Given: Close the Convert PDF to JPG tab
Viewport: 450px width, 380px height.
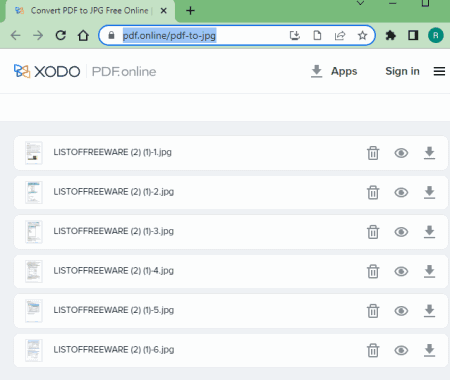Looking at the screenshot, I should click(x=163, y=11).
